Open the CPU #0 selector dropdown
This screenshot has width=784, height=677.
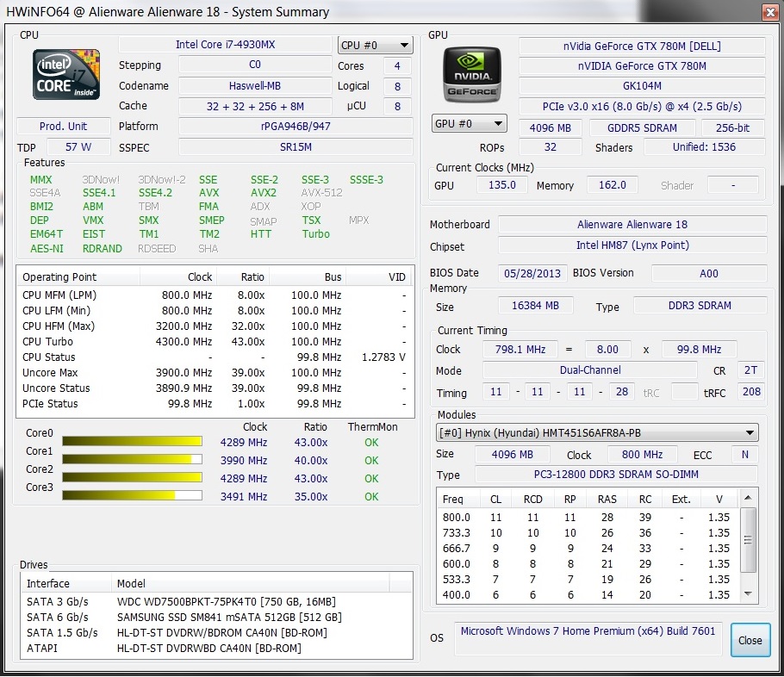[375, 45]
